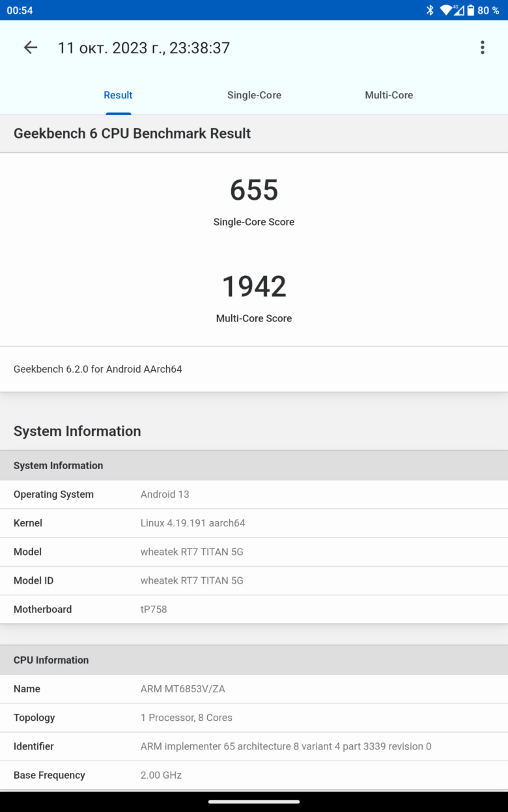Tap the 00:54 clock in status bar

click(x=20, y=10)
